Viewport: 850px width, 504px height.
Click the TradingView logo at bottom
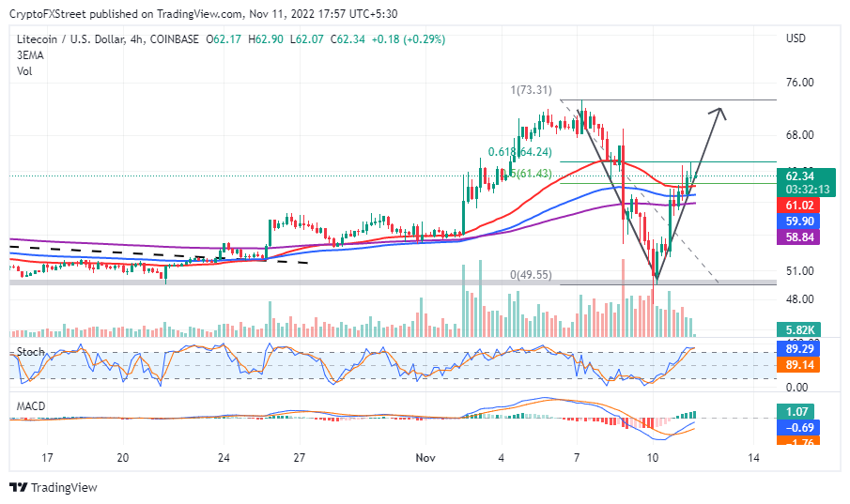coord(54,487)
